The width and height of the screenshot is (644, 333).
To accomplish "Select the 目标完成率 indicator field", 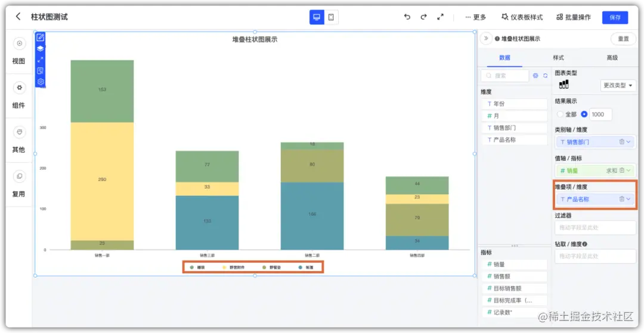I will pyautogui.click(x=514, y=301).
